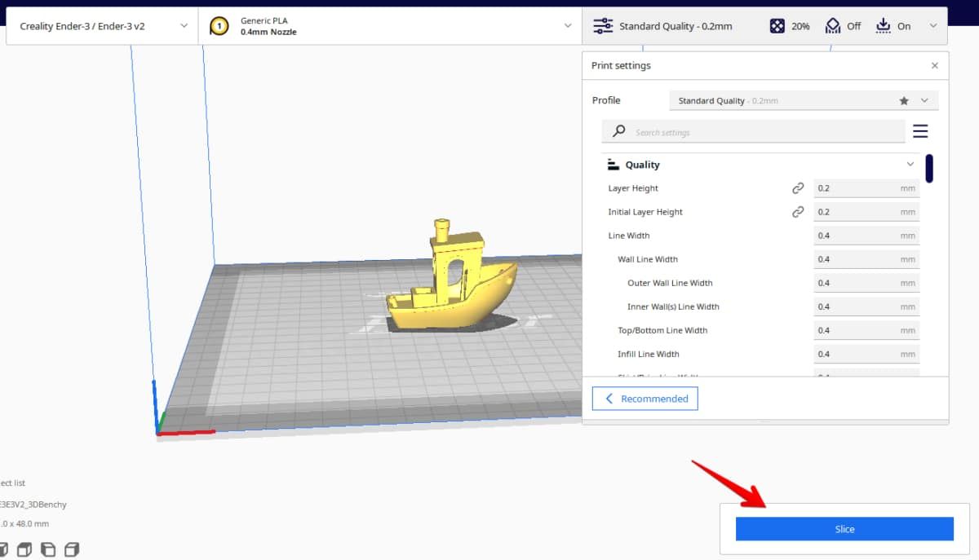Click the infill density checkered cube icon
The image size is (979, 560).
[777, 25]
